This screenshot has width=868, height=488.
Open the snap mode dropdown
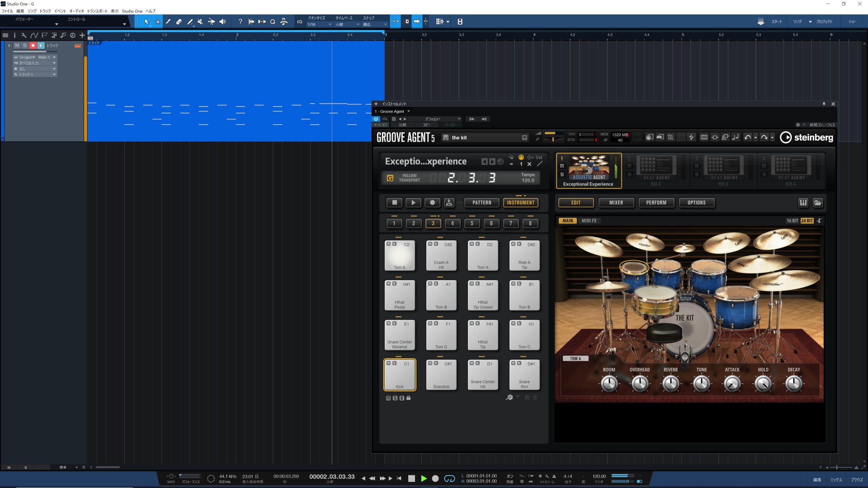pos(375,24)
